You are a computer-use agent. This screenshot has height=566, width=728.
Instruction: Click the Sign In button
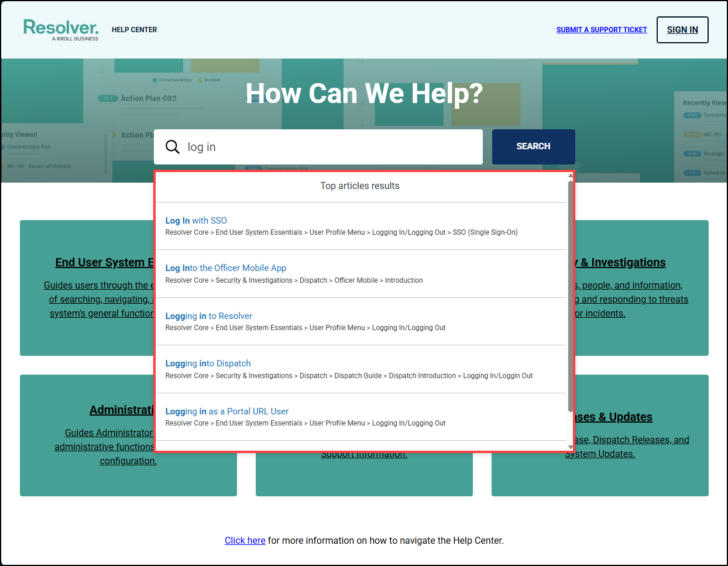(682, 30)
